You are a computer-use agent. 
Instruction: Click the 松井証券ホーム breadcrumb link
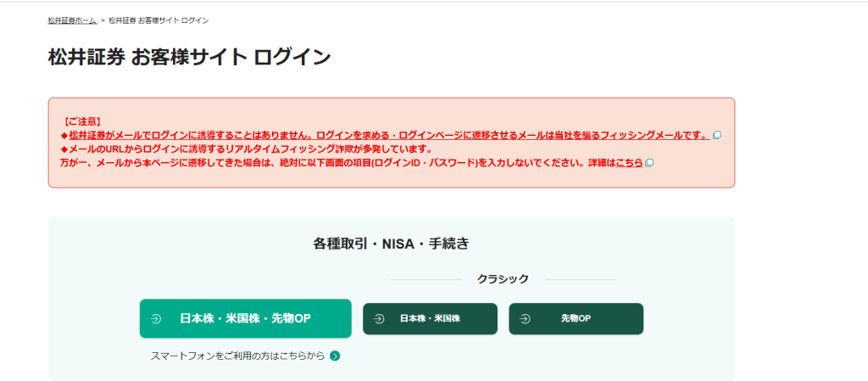tap(73, 20)
